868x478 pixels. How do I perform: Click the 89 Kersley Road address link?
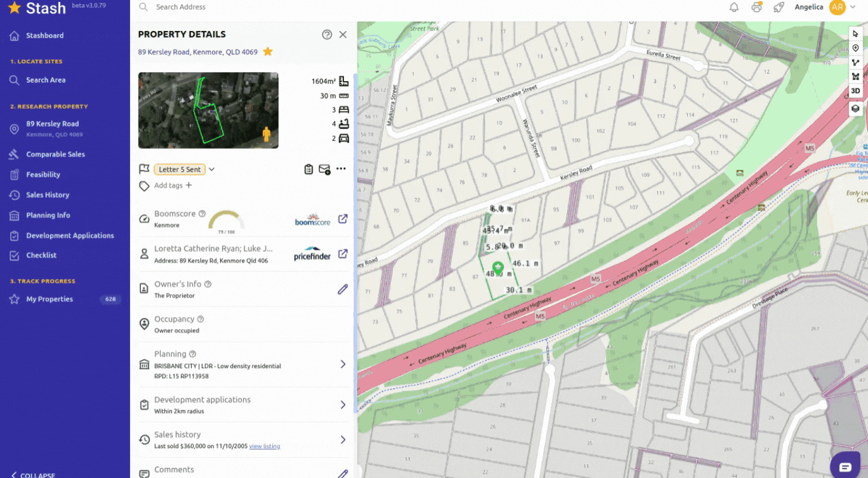[198, 52]
